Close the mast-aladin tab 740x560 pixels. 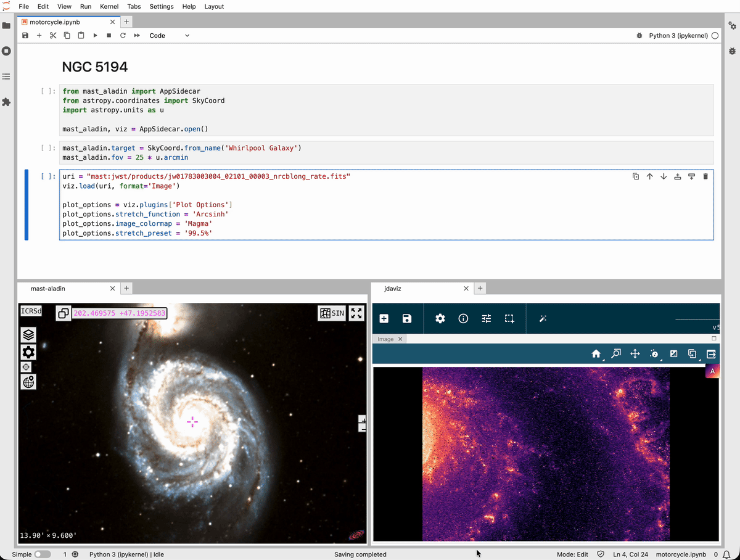click(x=112, y=288)
